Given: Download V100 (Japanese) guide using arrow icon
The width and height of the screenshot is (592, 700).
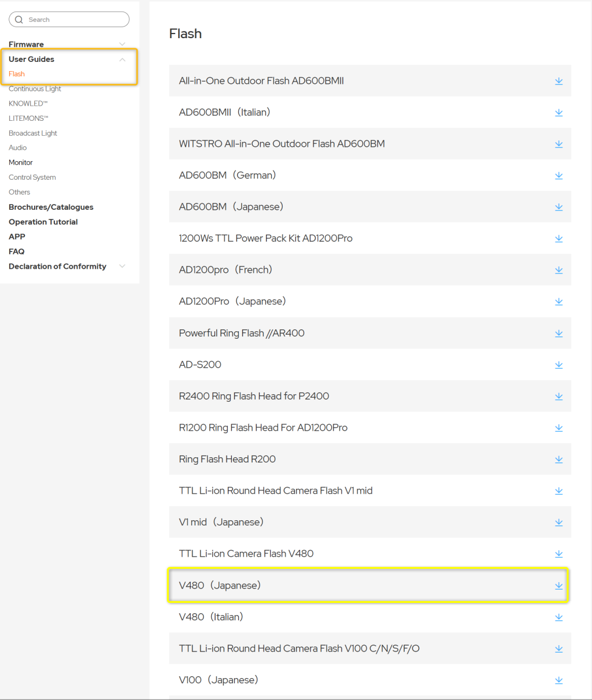Looking at the screenshot, I should (x=558, y=680).
